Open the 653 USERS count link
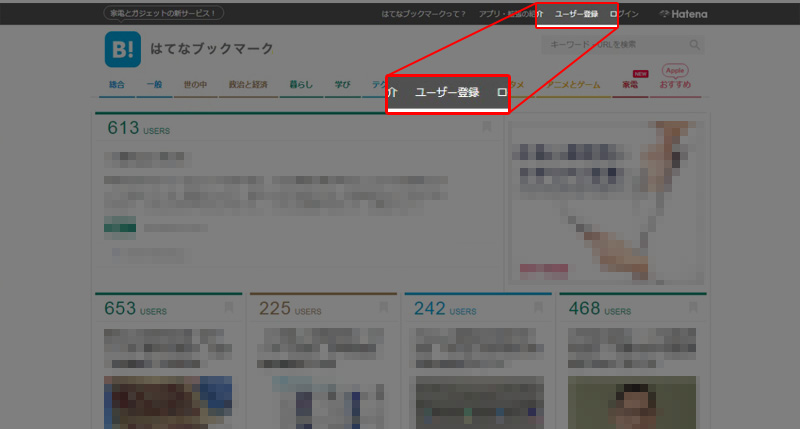Image resolution: width=800 pixels, height=429 pixels. pyautogui.click(x=135, y=309)
